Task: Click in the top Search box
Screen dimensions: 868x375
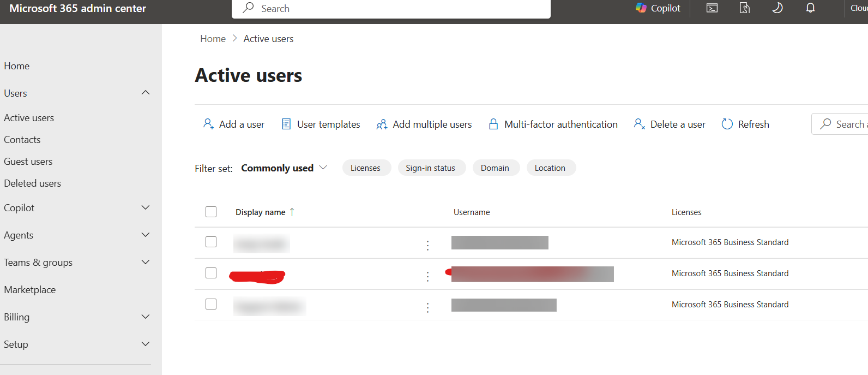Action: point(391,9)
